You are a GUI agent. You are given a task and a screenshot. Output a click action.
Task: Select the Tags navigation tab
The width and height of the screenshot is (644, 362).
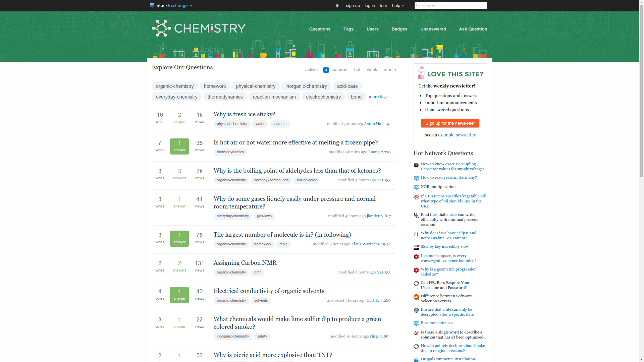[348, 29]
